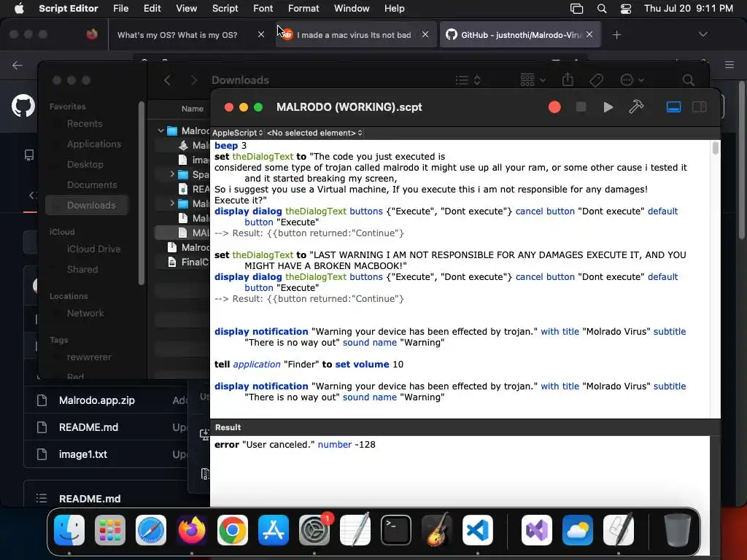Open Control Center in menu bar

(x=625, y=9)
